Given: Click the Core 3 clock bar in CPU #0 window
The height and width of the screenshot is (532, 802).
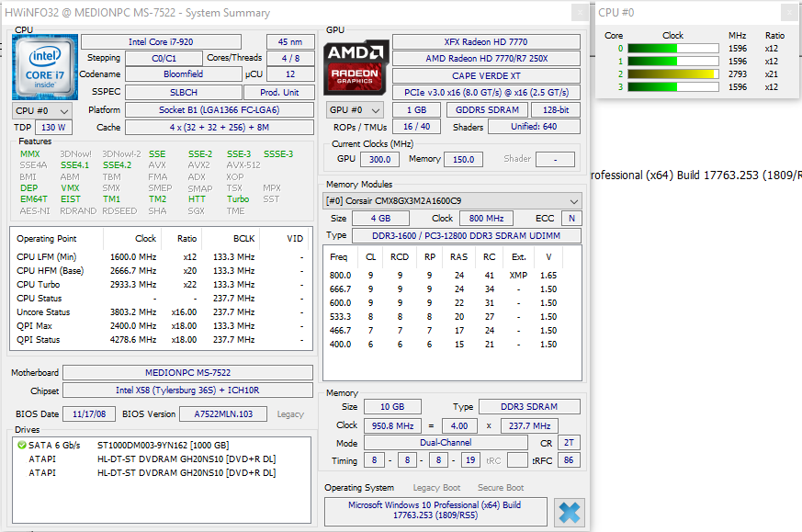Looking at the screenshot, I should (673, 87).
